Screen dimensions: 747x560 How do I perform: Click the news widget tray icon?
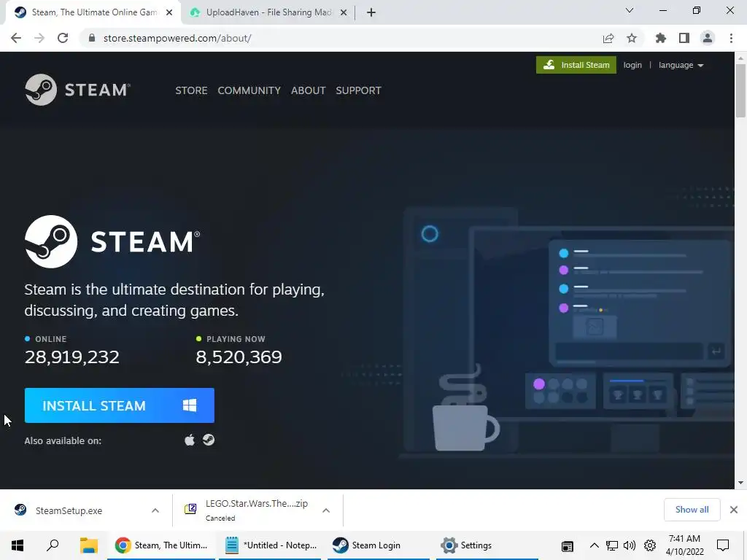(x=567, y=546)
